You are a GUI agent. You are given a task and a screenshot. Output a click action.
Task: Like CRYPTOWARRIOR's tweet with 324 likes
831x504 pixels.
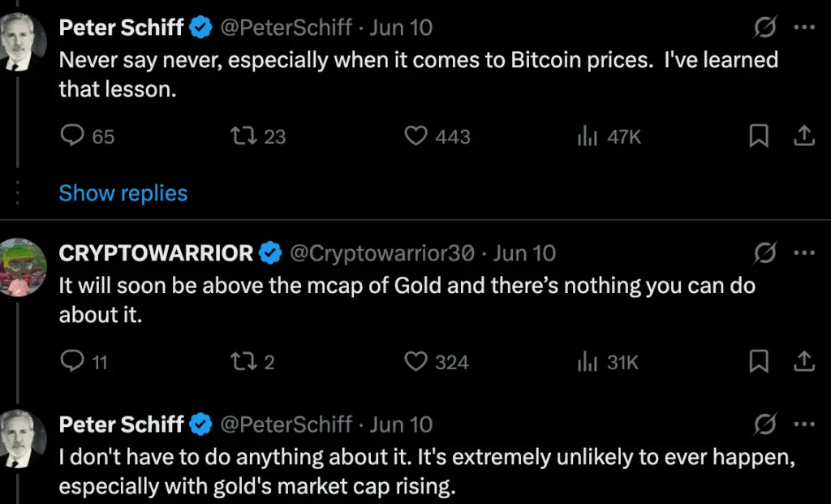[x=416, y=361]
